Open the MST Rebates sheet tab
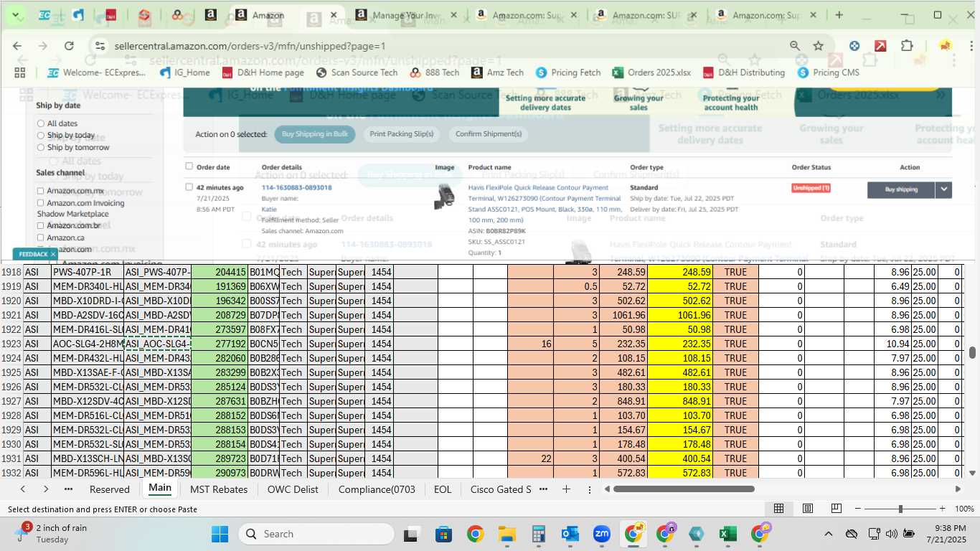 click(x=219, y=489)
